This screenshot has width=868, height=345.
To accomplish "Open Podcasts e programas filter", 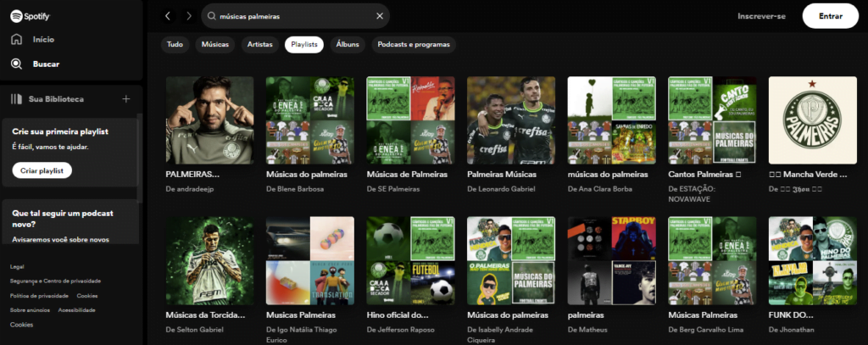I will tap(414, 45).
